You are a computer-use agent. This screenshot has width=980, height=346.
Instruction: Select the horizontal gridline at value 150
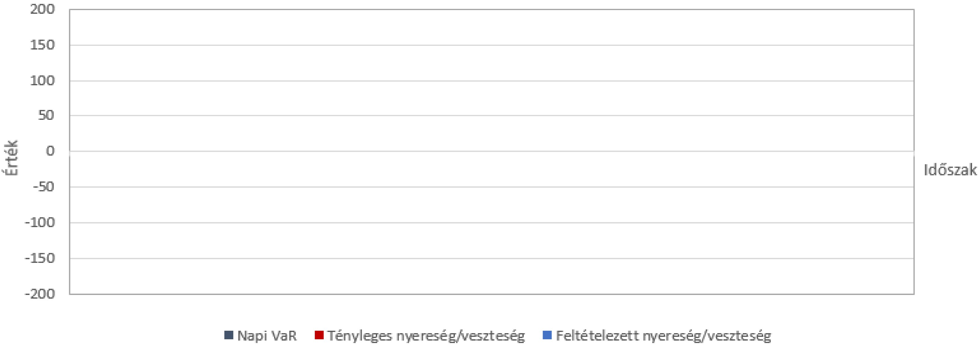click(491, 45)
